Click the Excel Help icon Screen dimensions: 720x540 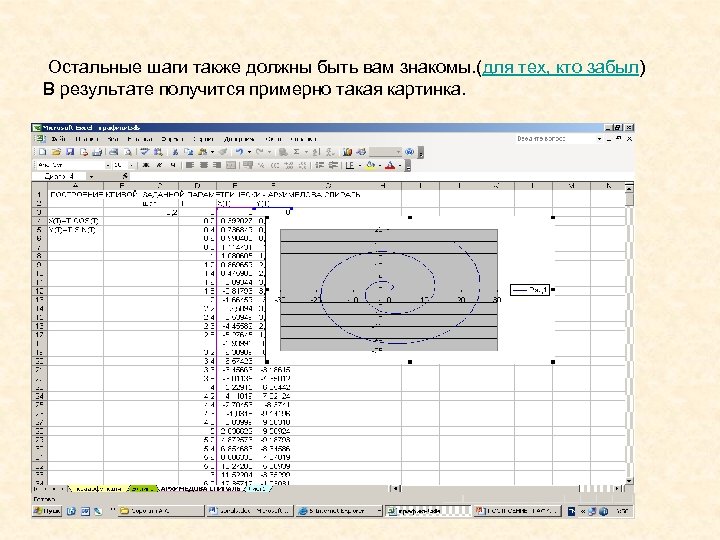410,152
